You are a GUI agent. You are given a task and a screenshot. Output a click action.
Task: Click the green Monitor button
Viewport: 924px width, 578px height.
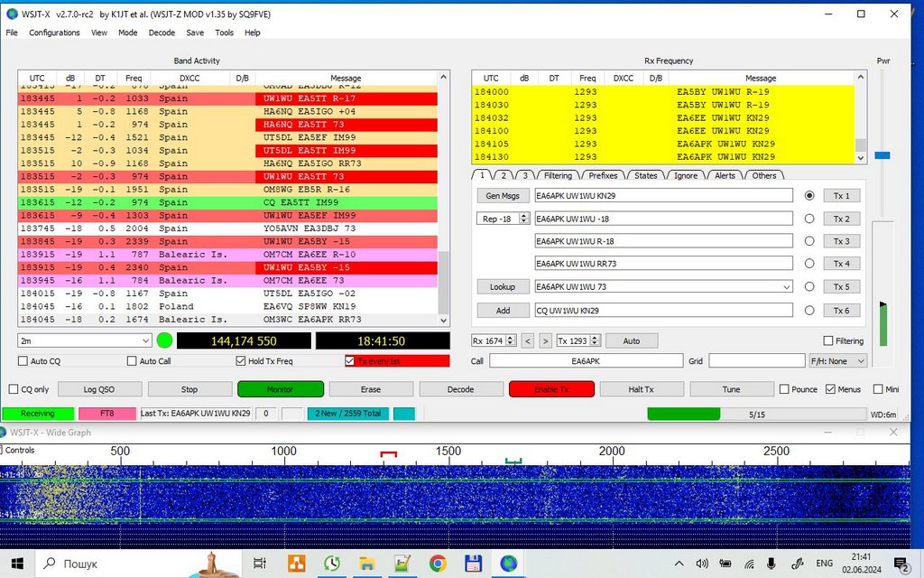(x=281, y=389)
